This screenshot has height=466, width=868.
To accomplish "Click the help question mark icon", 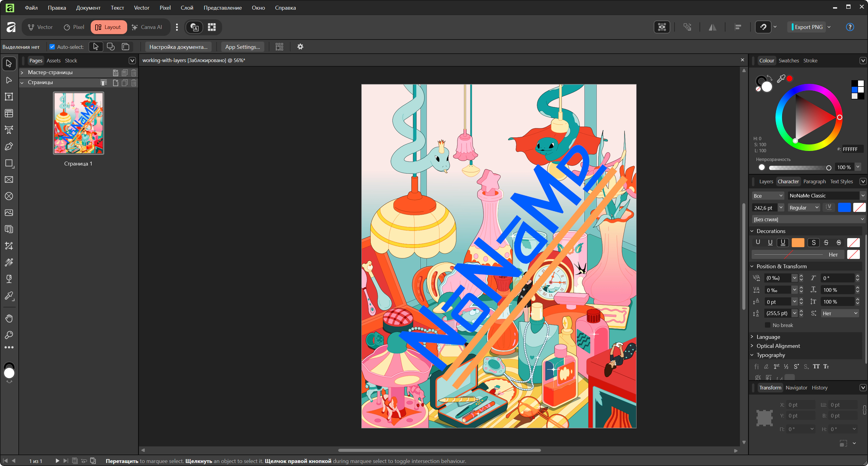I will click(x=850, y=27).
